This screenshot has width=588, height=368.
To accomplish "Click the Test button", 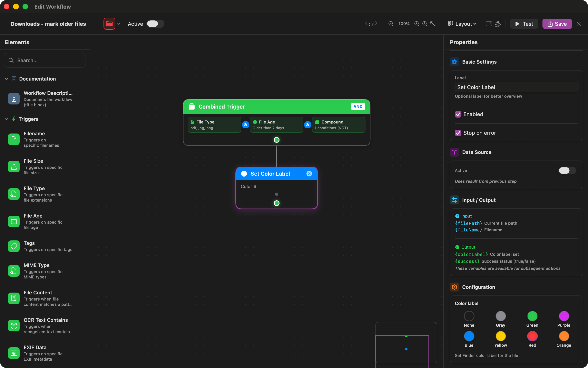I will click(524, 24).
